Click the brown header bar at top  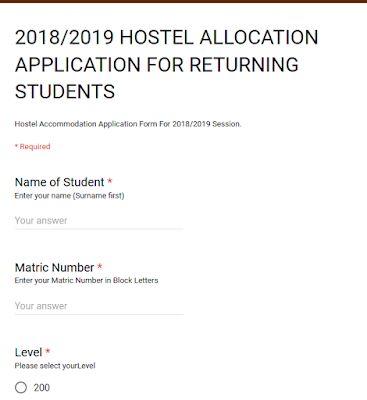click(x=183, y=1)
